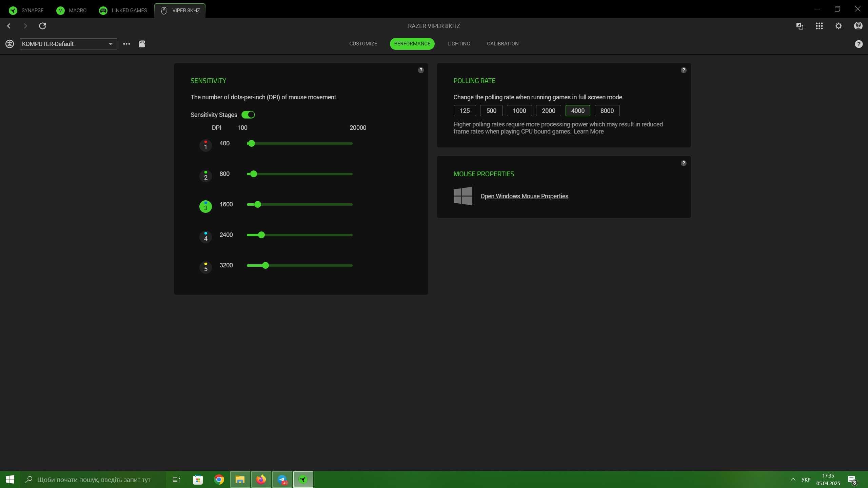Screen dimensions: 868x488
Task: Click the stage 4 DPI slider handle
Action: pos(261,235)
